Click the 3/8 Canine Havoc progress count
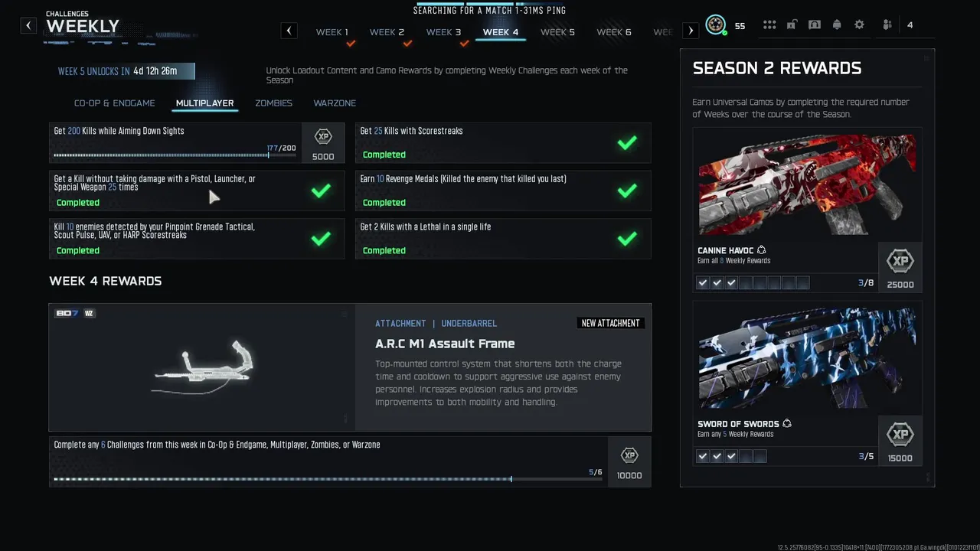The height and width of the screenshot is (551, 980). pyautogui.click(x=866, y=283)
